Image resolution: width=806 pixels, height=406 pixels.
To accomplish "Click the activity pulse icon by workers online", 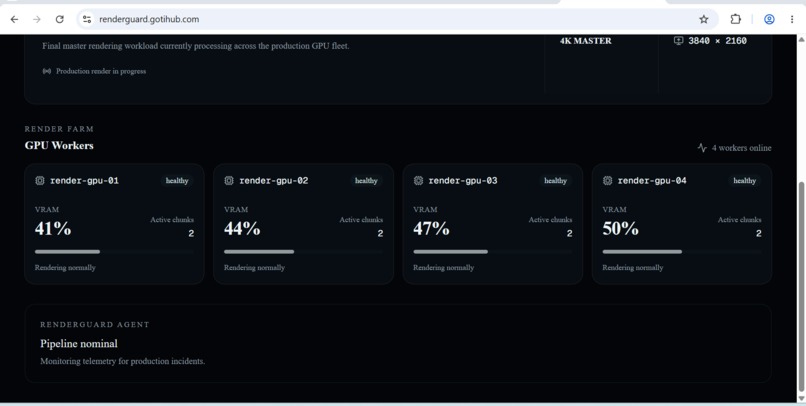I will pos(702,148).
